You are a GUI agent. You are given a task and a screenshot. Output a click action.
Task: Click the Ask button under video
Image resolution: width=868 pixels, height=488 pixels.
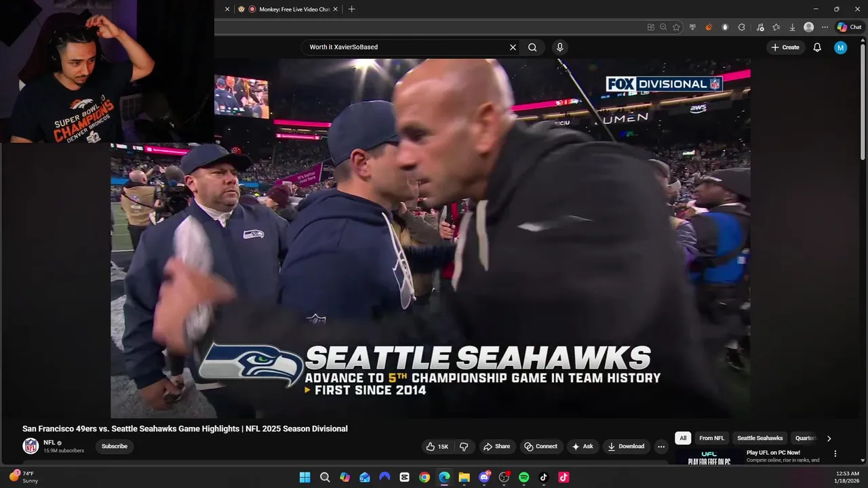click(x=583, y=447)
